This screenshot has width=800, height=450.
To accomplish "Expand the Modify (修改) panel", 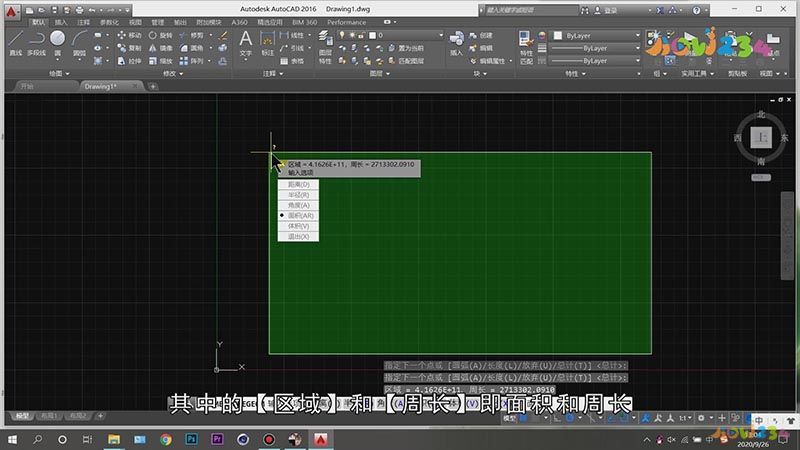I will [x=172, y=73].
